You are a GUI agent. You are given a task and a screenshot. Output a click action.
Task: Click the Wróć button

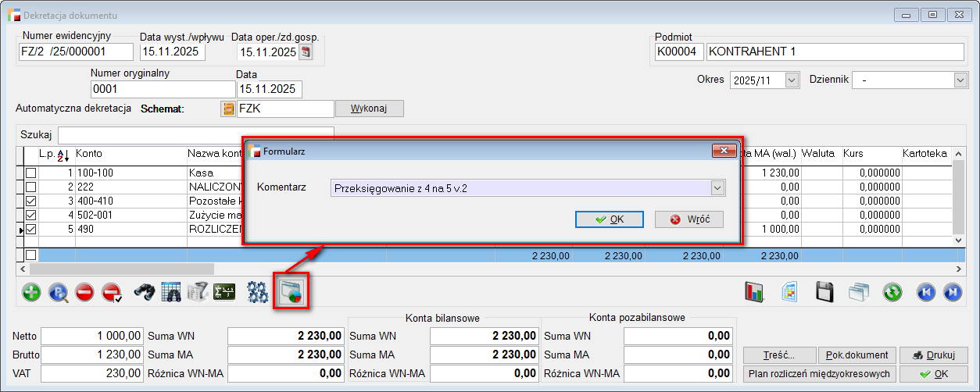click(689, 219)
